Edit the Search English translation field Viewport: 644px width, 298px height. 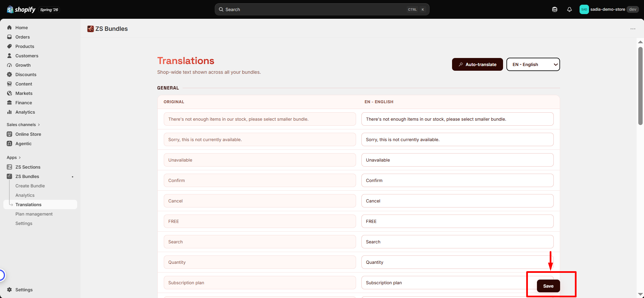click(457, 242)
